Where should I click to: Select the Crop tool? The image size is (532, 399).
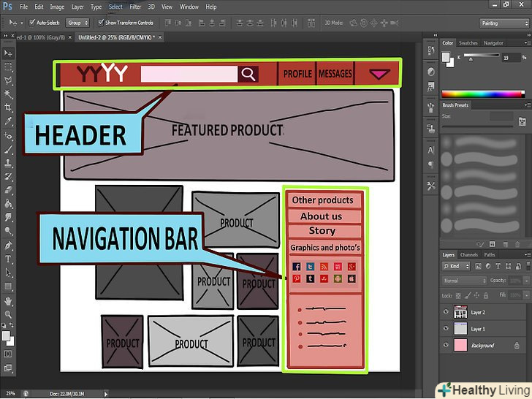coord(9,108)
